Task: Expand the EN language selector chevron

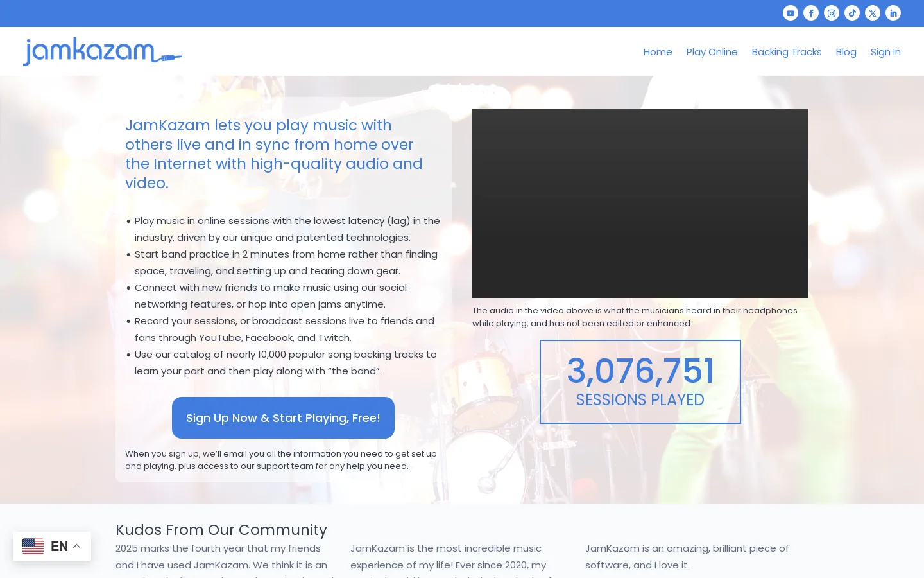Action: pos(77,546)
